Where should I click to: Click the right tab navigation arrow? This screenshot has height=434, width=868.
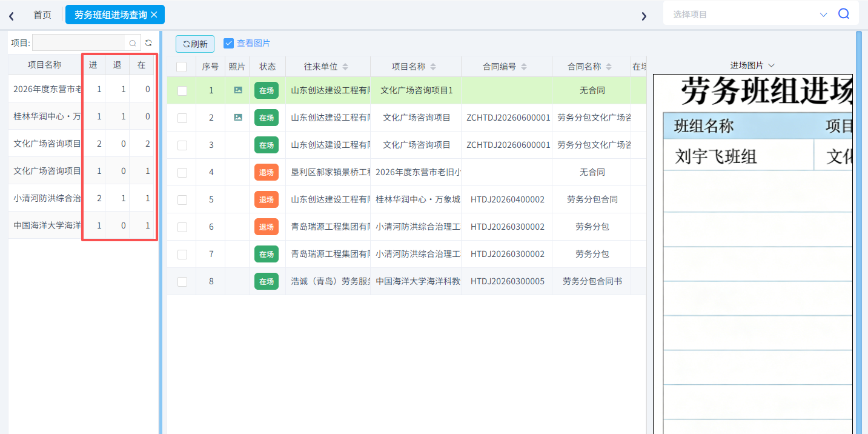(x=644, y=16)
